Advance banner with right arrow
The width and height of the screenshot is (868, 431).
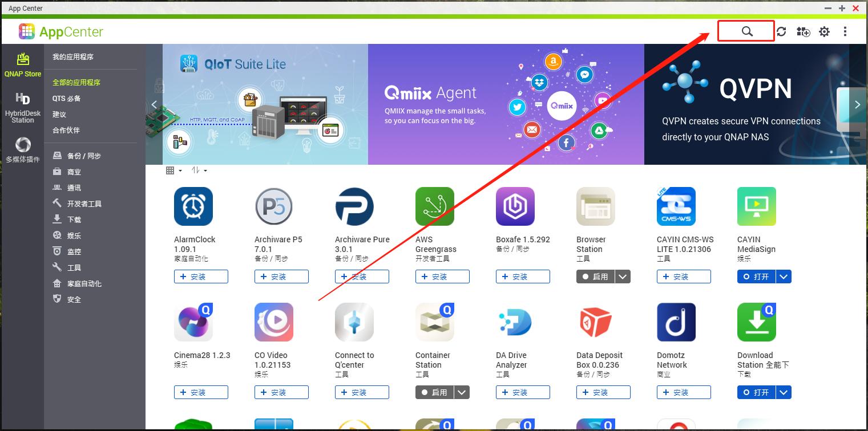(x=857, y=104)
